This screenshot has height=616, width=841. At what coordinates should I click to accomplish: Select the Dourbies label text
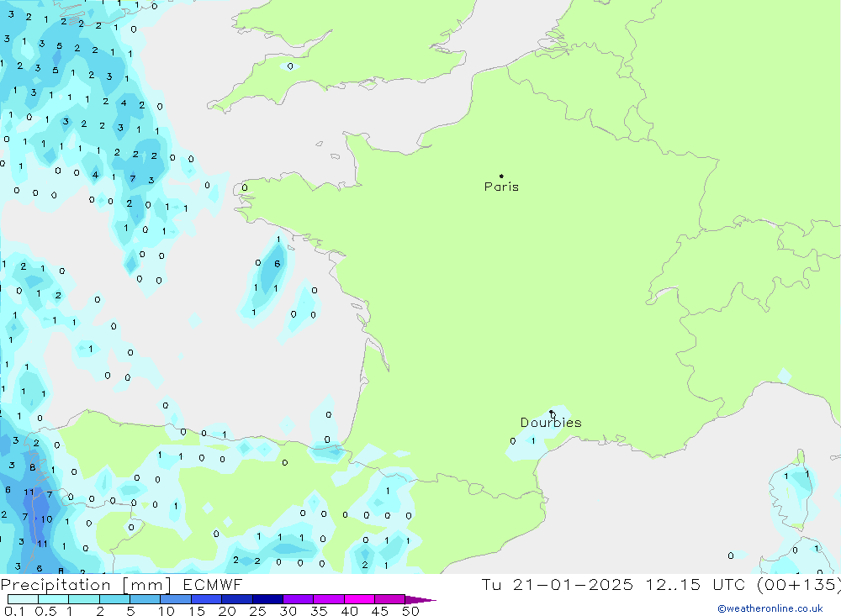pyautogui.click(x=550, y=423)
